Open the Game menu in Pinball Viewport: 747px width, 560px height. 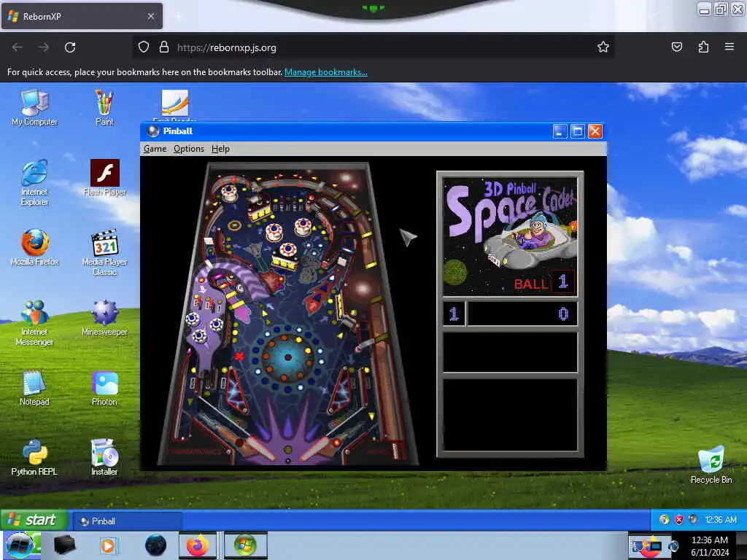(155, 149)
